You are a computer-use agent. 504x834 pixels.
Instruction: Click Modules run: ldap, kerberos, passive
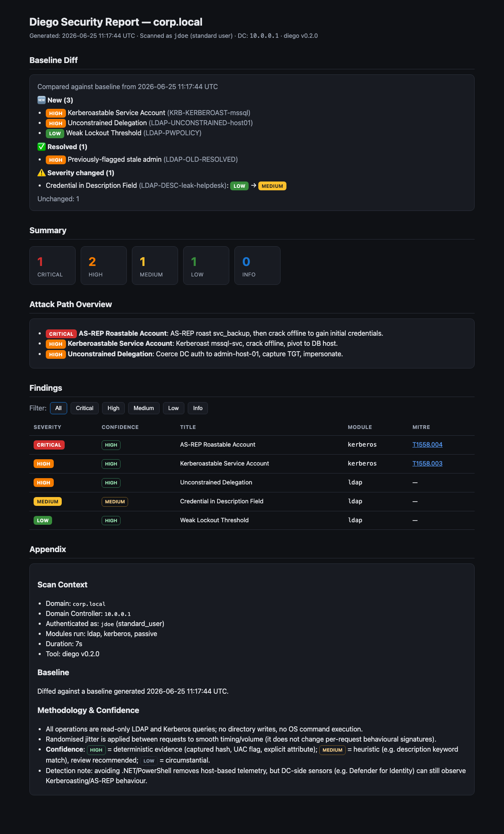101,634
